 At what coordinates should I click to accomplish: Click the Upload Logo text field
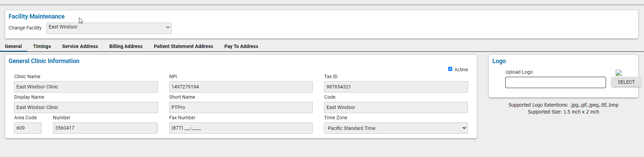[x=555, y=83]
